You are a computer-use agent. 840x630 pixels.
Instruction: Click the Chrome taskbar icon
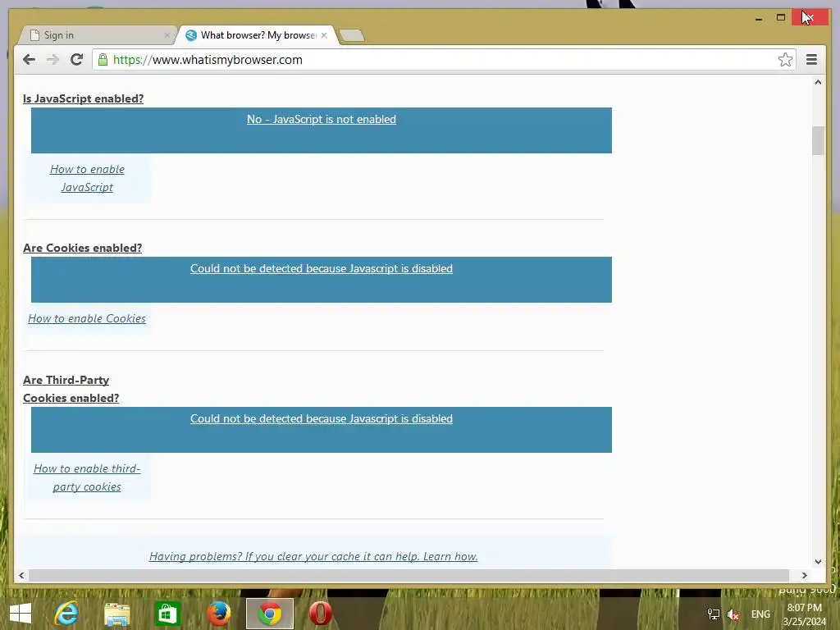270,614
